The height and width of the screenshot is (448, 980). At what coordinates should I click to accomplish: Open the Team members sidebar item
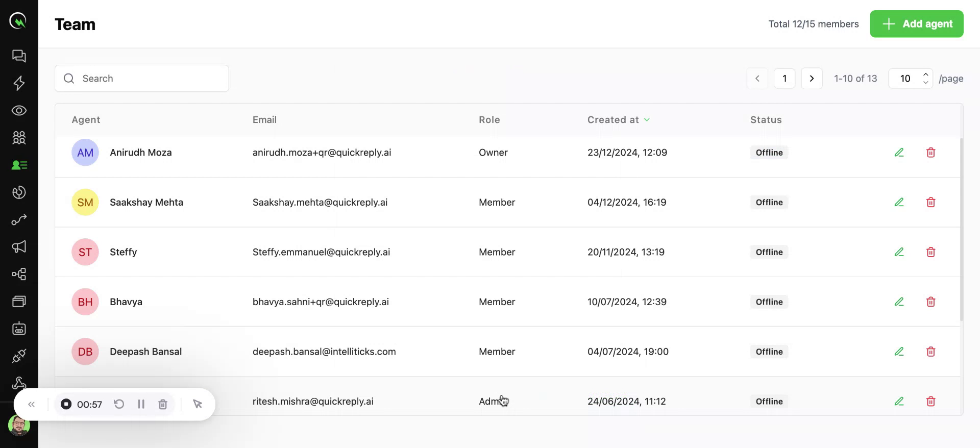(x=19, y=165)
